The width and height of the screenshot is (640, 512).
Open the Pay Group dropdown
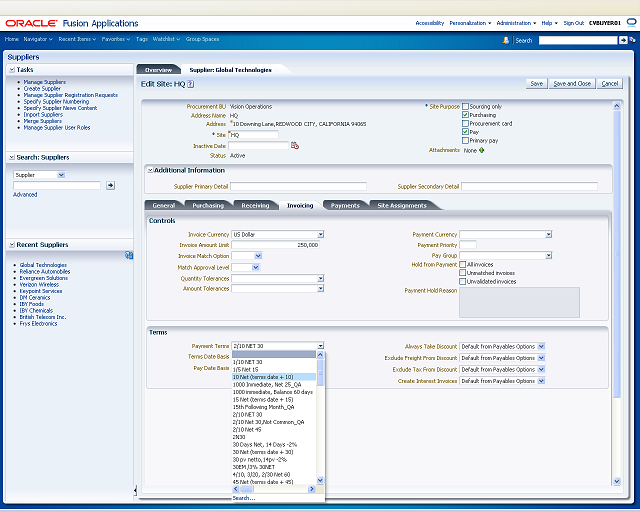tap(549, 255)
